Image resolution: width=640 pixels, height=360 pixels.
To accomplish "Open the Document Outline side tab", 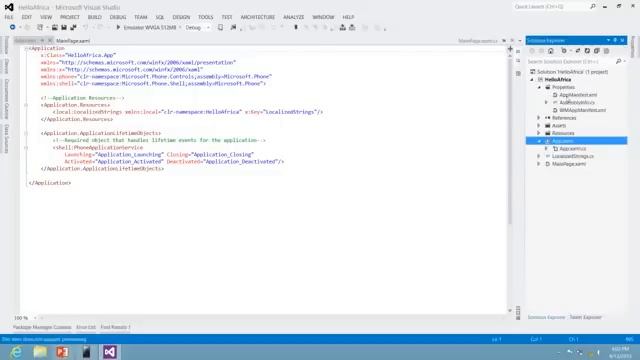I will (7, 99).
